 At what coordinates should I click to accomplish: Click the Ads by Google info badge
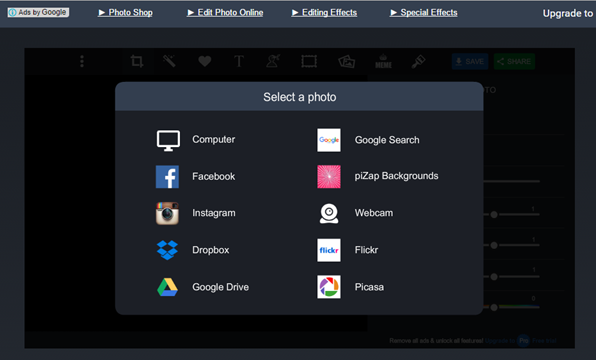point(38,13)
